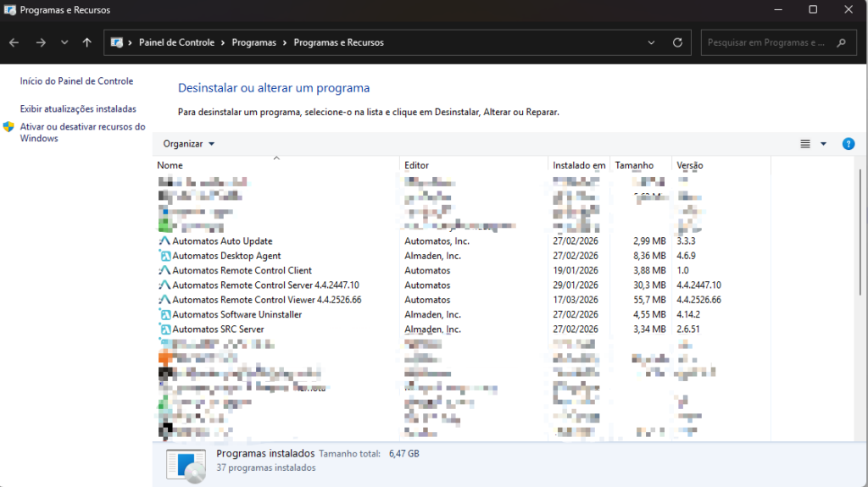The height and width of the screenshot is (487, 868).
Task: Open Painel de Controle breadcrumb
Action: click(x=176, y=42)
